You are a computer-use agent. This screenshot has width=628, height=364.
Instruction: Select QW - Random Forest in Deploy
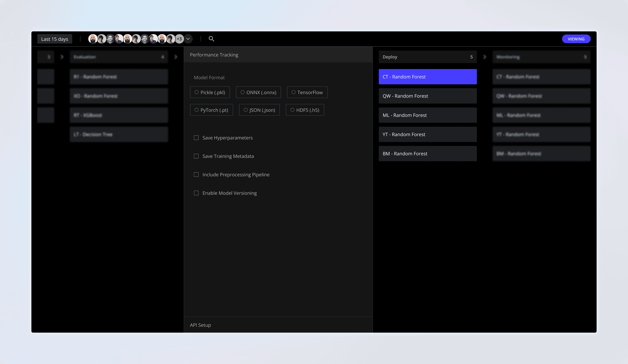pyautogui.click(x=427, y=96)
